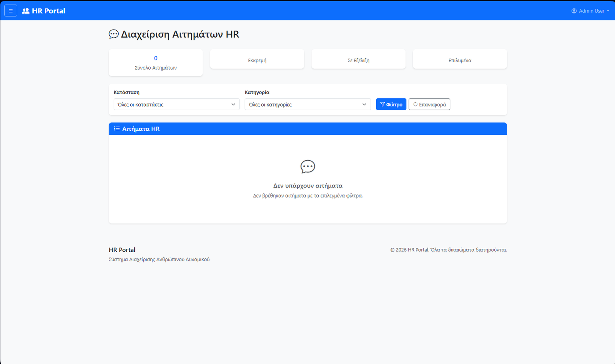The height and width of the screenshot is (364, 615).
Task: Select the Επιλυμένα stats card
Action: point(460,60)
